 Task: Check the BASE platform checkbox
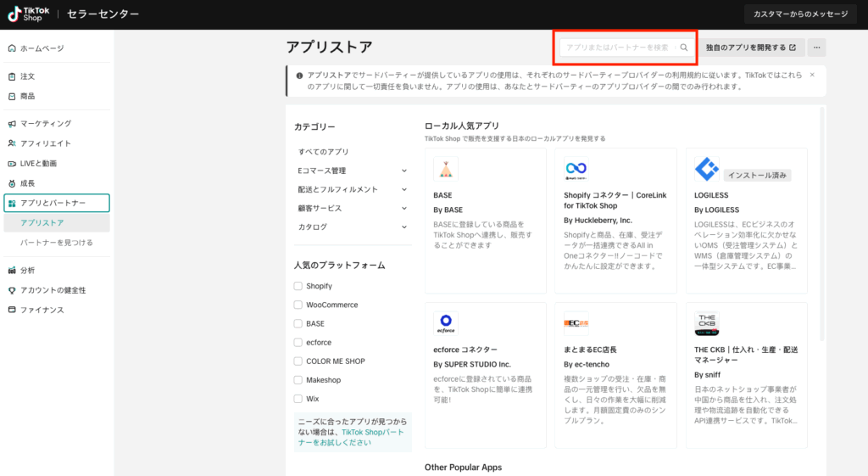298,323
